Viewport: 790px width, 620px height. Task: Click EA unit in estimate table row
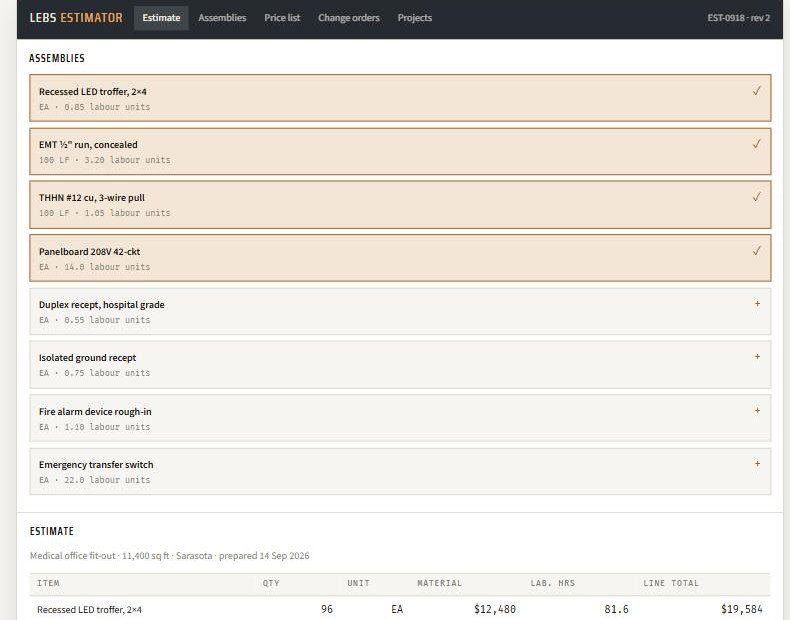tap(397, 609)
